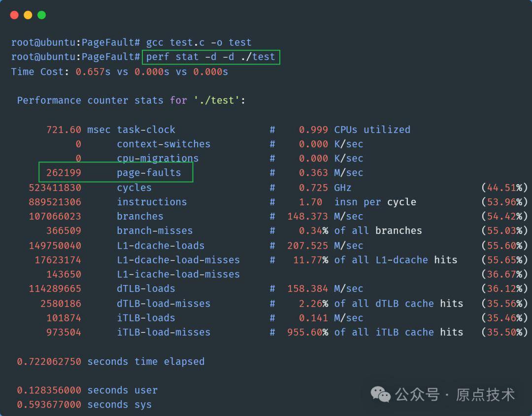Click the yellow minimize window dot
Image resolution: width=532 pixels, height=416 pixels.
tap(28, 15)
